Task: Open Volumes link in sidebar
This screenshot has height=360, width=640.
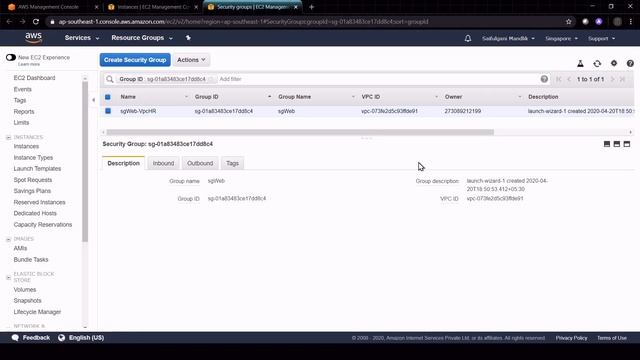Action: (x=25, y=289)
